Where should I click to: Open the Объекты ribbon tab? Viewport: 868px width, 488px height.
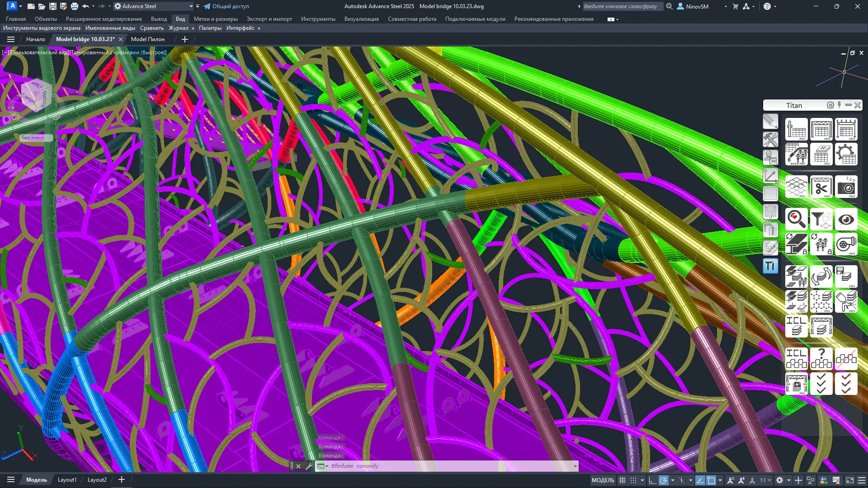tap(46, 19)
